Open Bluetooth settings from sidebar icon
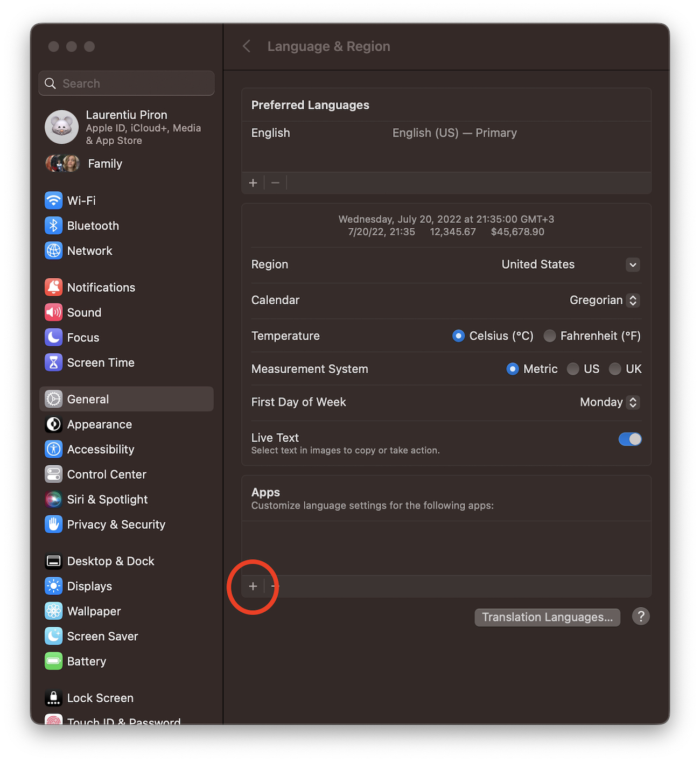 pyautogui.click(x=53, y=226)
